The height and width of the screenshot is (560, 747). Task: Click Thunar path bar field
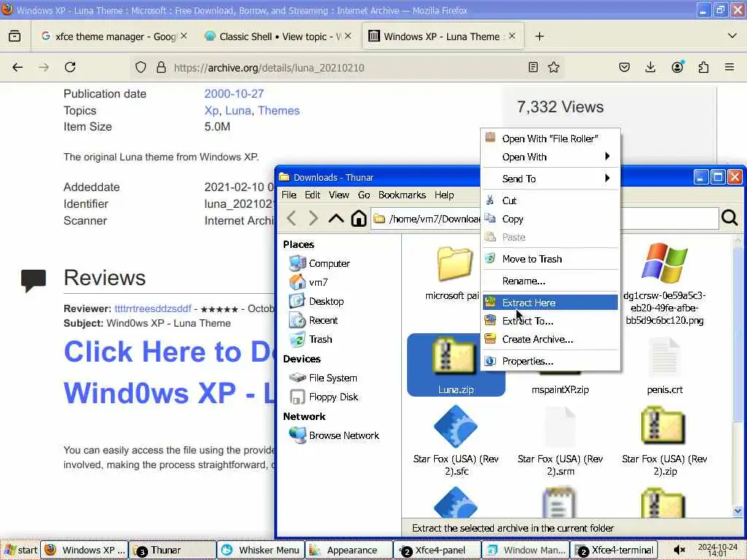coord(544,219)
